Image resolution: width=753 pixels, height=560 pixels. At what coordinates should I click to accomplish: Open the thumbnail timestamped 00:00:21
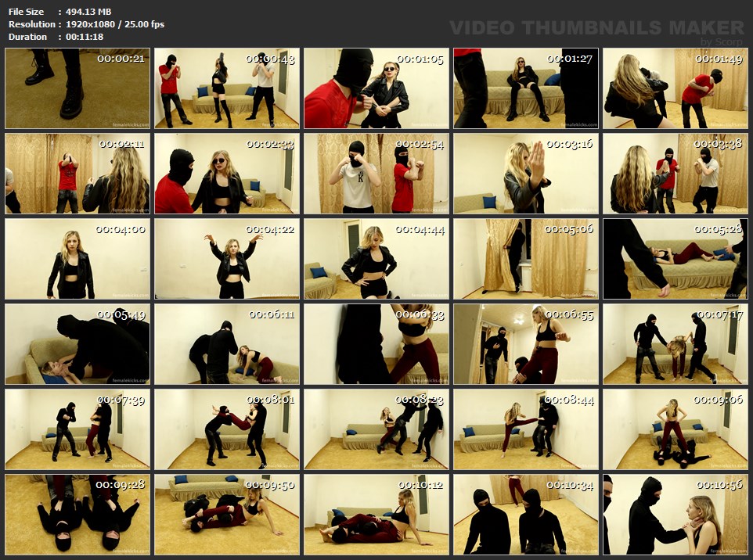click(77, 88)
